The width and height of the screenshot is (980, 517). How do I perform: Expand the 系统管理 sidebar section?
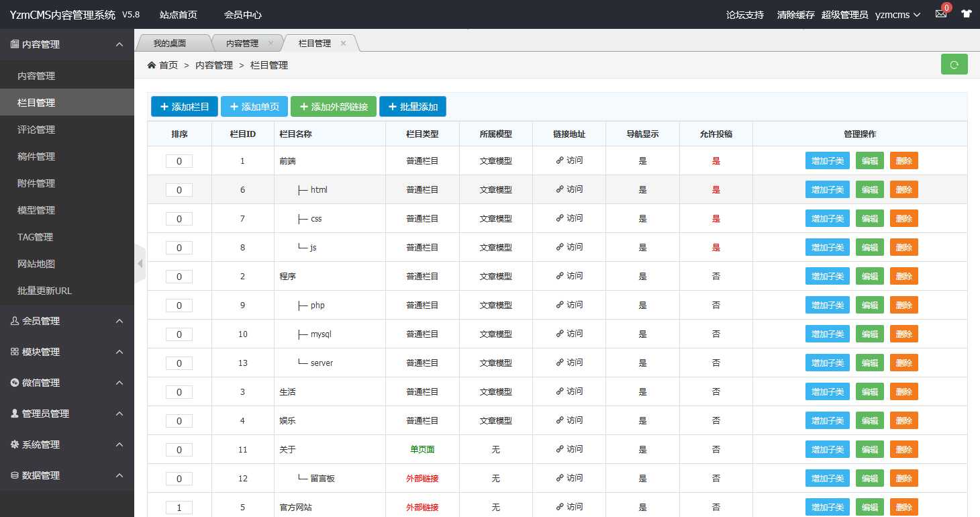click(67, 444)
